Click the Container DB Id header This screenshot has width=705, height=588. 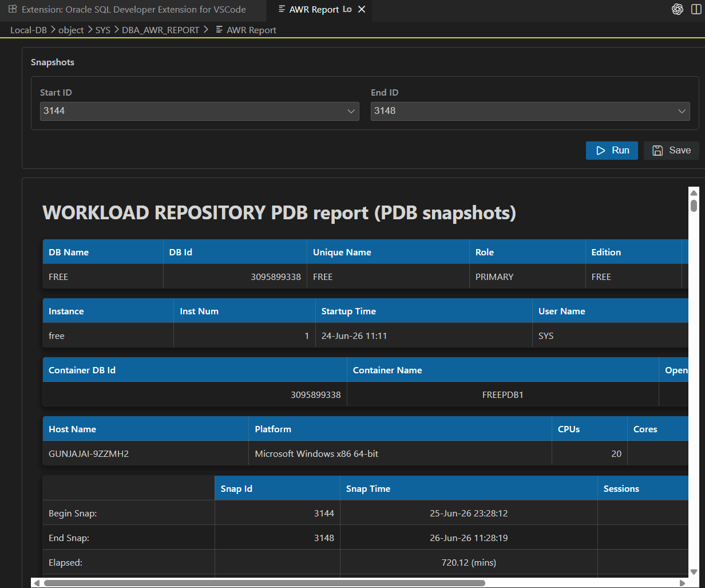195,370
